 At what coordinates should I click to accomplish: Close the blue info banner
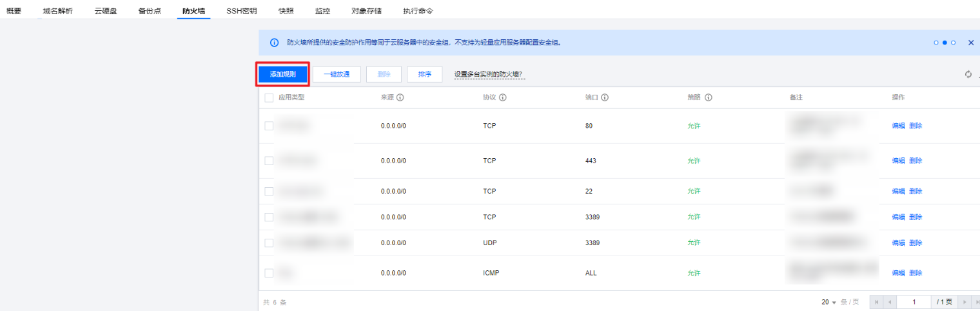pyautogui.click(x=971, y=43)
